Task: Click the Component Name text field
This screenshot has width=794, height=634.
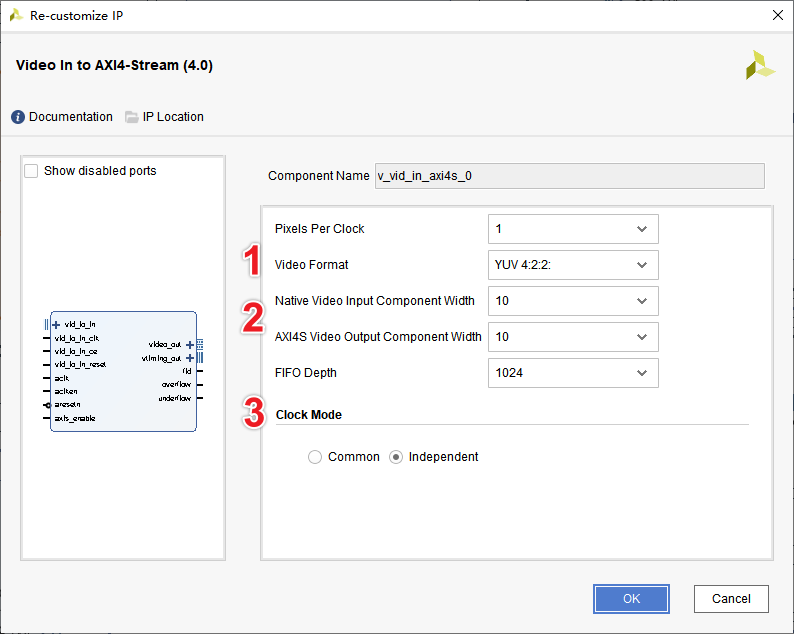Action: point(569,176)
